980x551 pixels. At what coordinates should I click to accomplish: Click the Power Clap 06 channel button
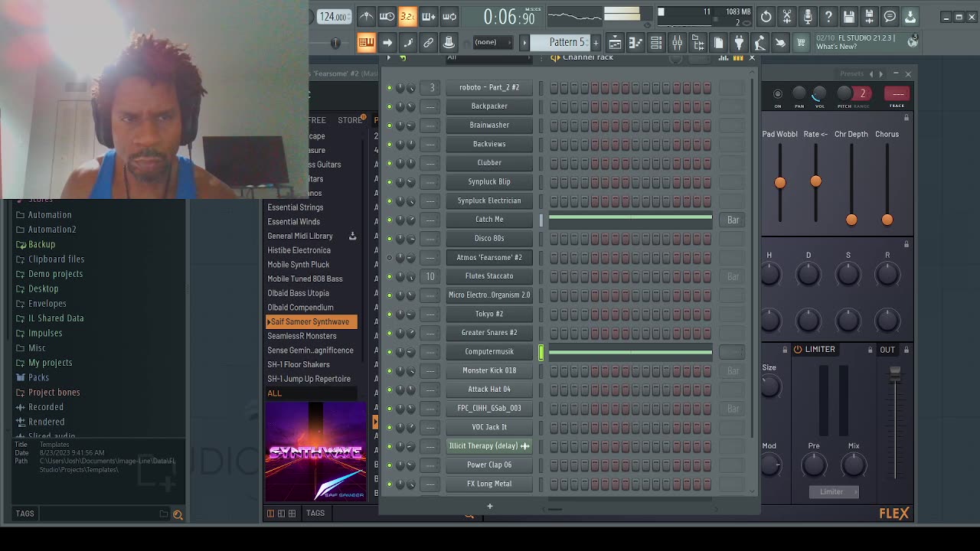pyautogui.click(x=489, y=465)
